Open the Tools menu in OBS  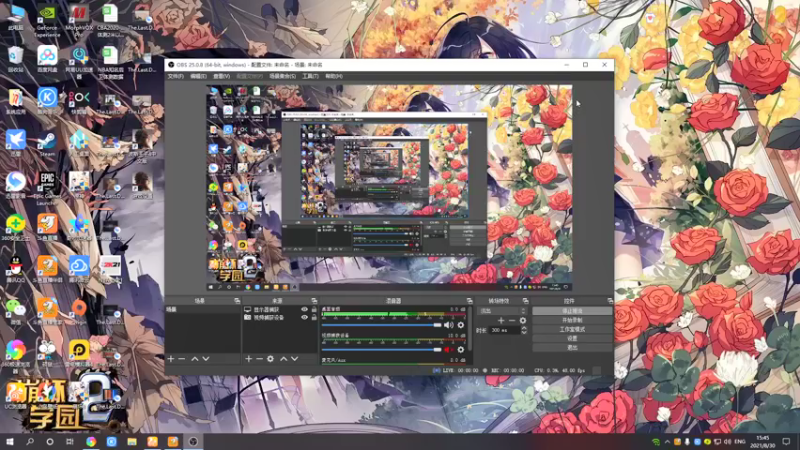310,76
